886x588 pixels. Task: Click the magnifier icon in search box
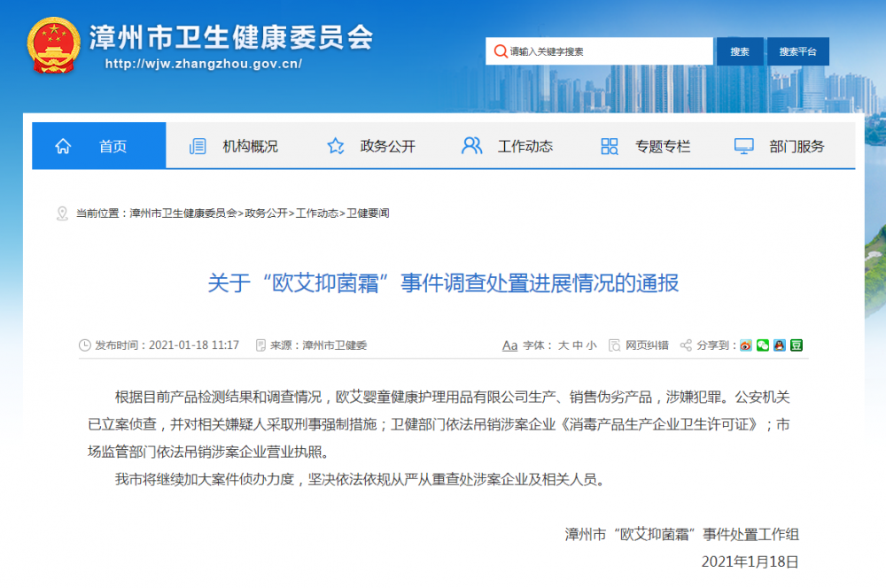(501, 51)
